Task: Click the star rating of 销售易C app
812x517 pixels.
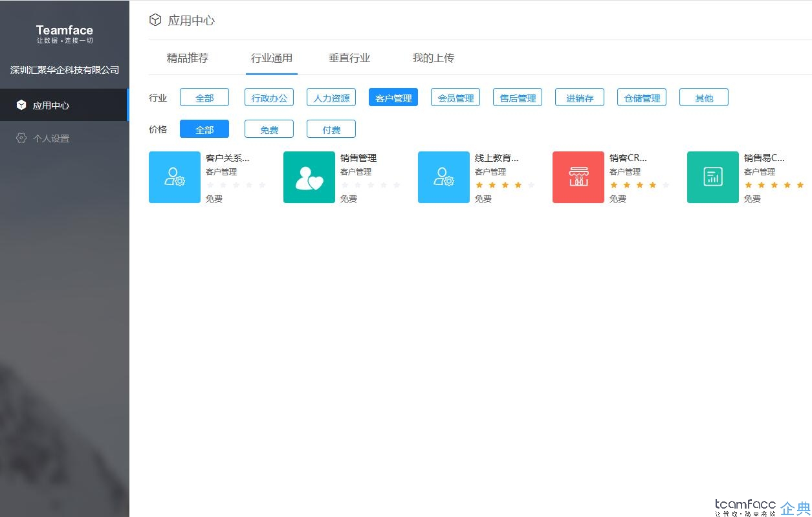Action: (774, 185)
